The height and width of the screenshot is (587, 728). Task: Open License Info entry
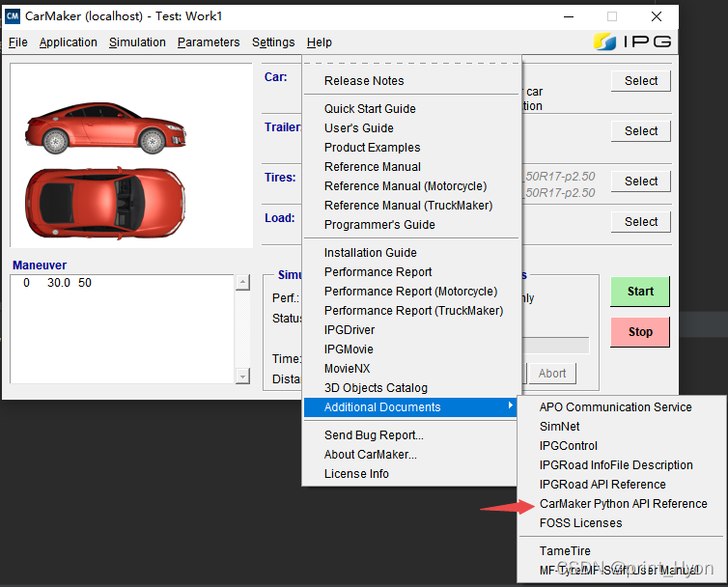[x=411, y=474]
